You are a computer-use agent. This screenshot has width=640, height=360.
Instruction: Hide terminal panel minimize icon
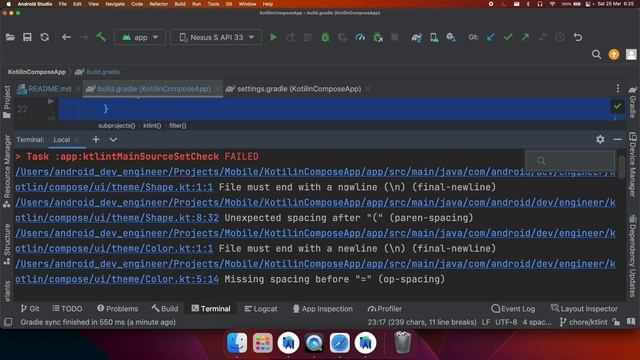(618, 140)
